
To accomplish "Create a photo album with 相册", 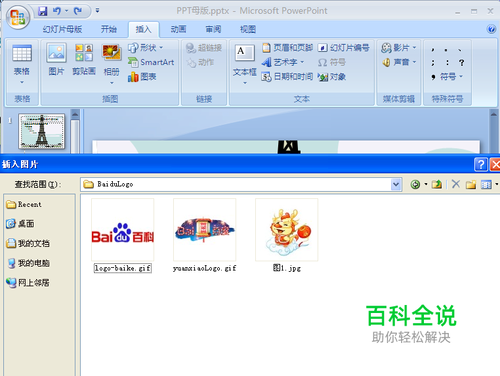I will [x=112, y=60].
